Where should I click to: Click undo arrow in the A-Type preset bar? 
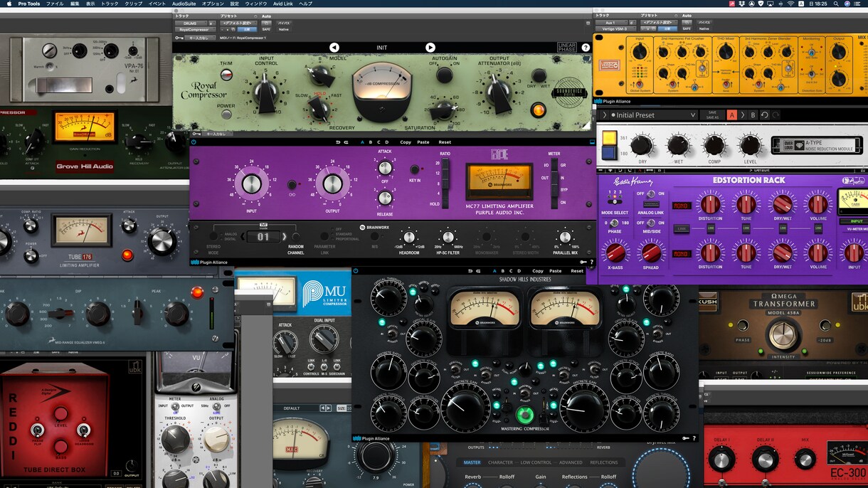pyautogui.click(x=765, y=115)
